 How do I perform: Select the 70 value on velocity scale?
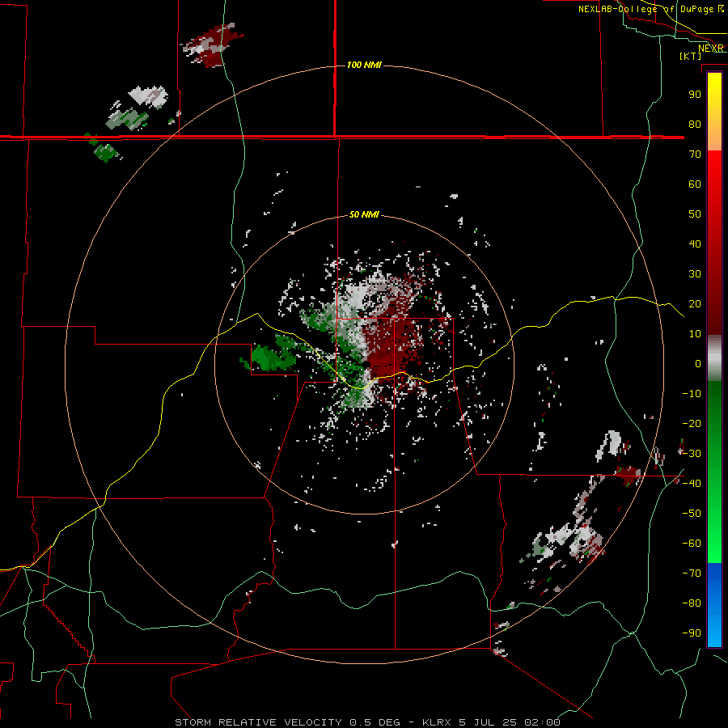695,154
